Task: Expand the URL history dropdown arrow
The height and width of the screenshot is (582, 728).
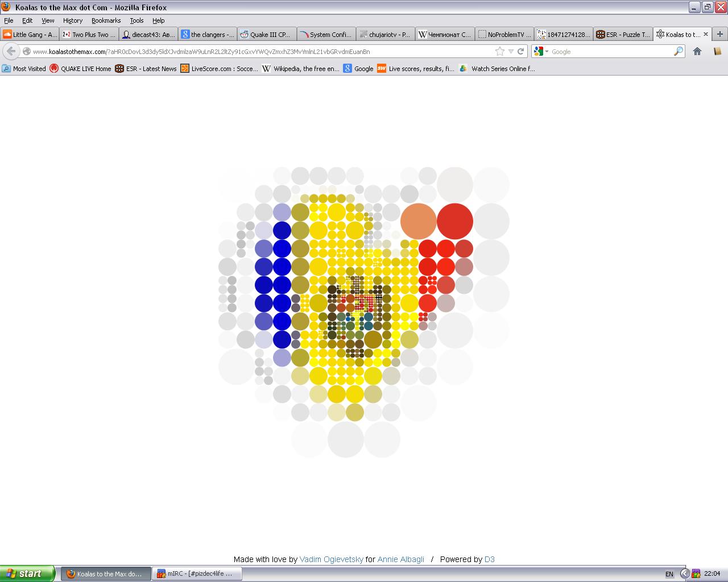Action: tap(511, 51)
